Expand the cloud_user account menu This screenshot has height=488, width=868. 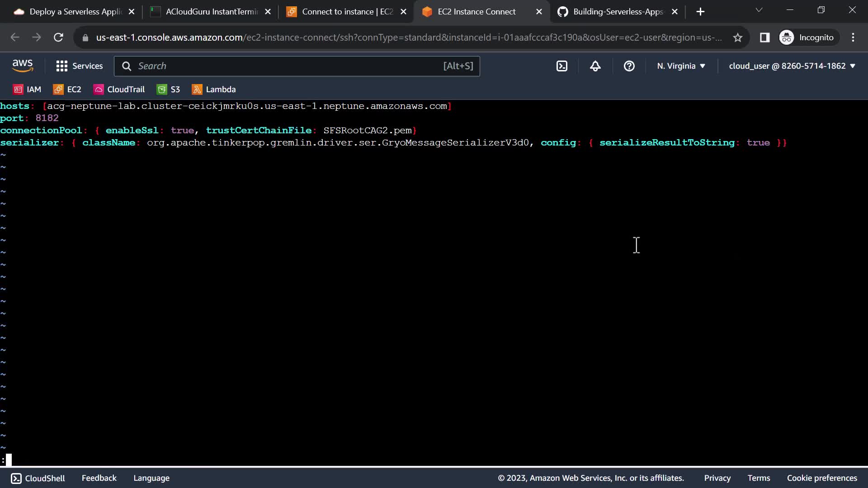792,66
